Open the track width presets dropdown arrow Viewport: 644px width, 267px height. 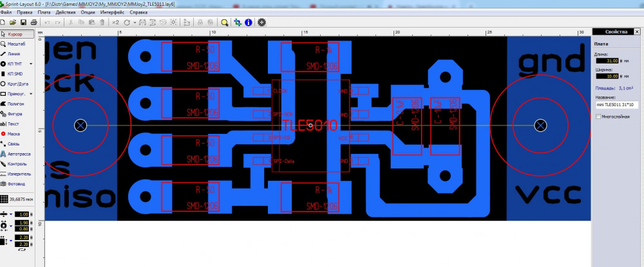tap(11, 214)
